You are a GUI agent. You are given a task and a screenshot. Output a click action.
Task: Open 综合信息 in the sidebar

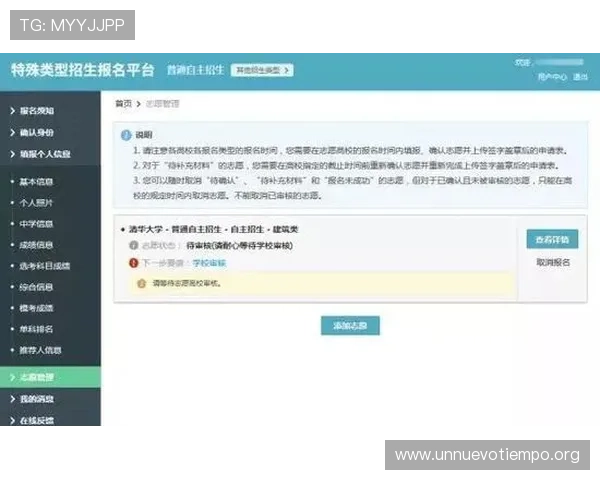(36, 287)
